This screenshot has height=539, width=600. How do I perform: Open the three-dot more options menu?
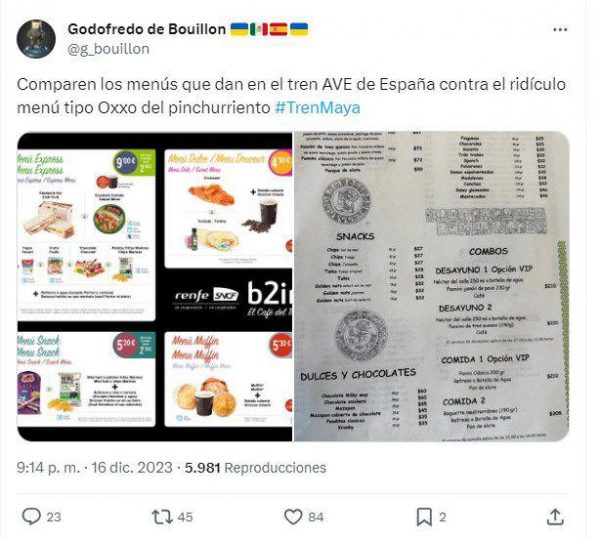(x=560, y=30)
